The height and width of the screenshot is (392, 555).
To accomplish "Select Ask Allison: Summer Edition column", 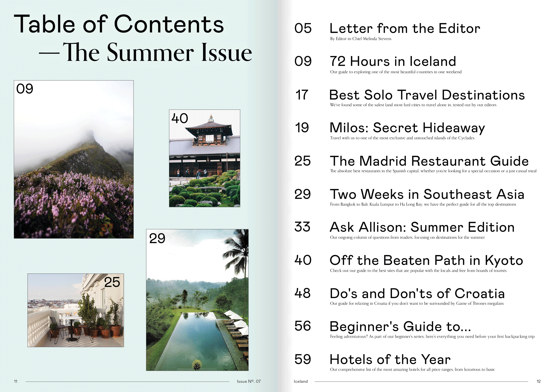I will click(x=422, y=227).
